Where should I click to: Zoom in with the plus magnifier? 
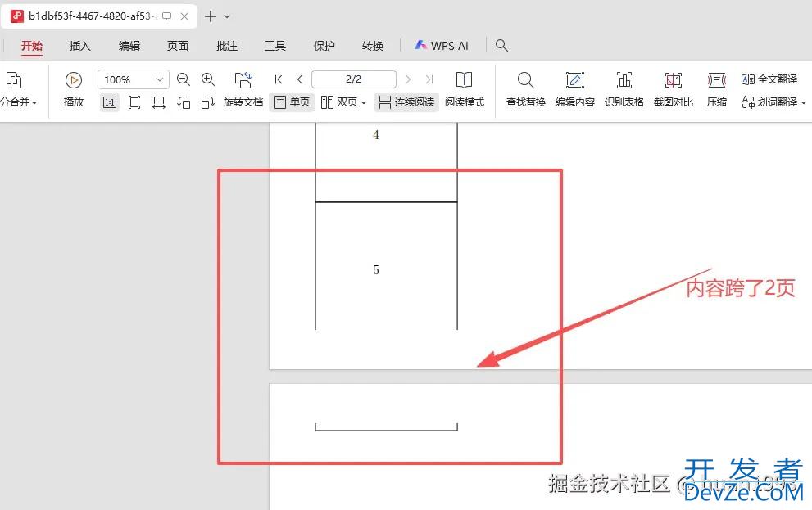coord(208,79)
